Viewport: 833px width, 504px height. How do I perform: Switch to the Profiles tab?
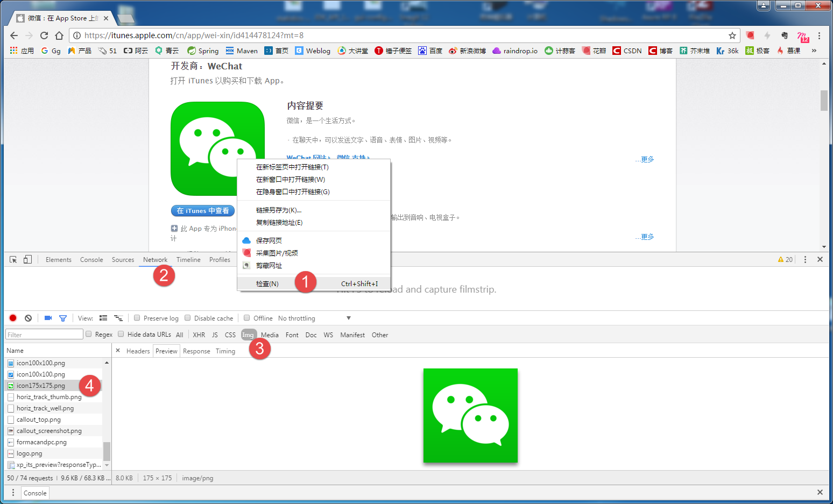pos(220,260)
